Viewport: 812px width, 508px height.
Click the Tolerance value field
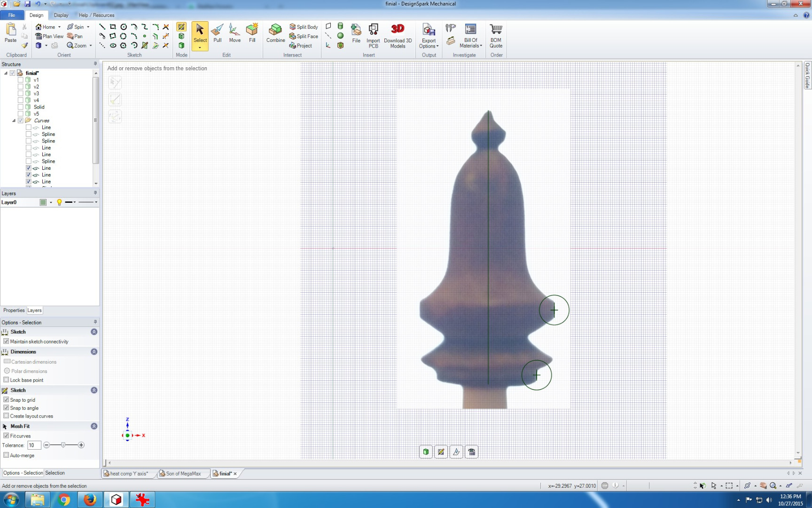[34, 445]
